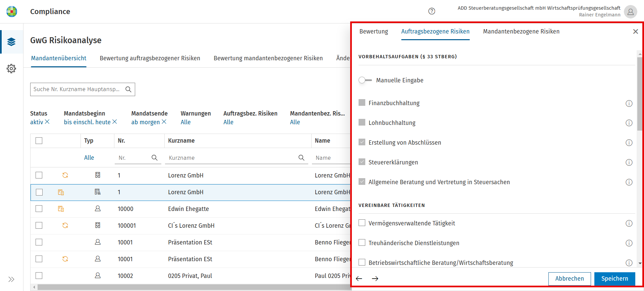Check the Vermögensverwaltende Tätigkeit checkbox

click(362, 223)
